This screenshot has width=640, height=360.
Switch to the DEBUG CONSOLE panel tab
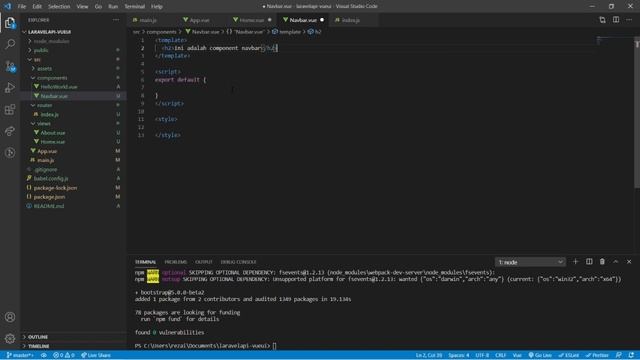[238, 262]
